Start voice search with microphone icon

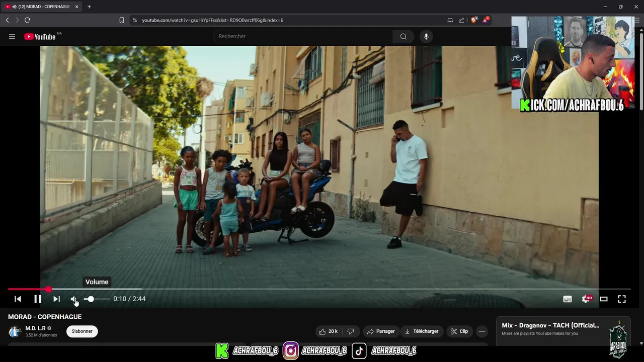coord(426,36)
